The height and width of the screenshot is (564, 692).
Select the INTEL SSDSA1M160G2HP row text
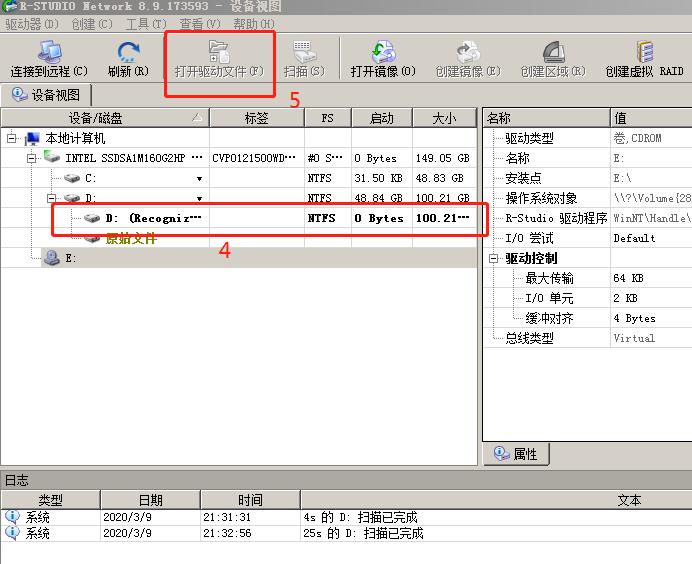(x=134, y=158)
